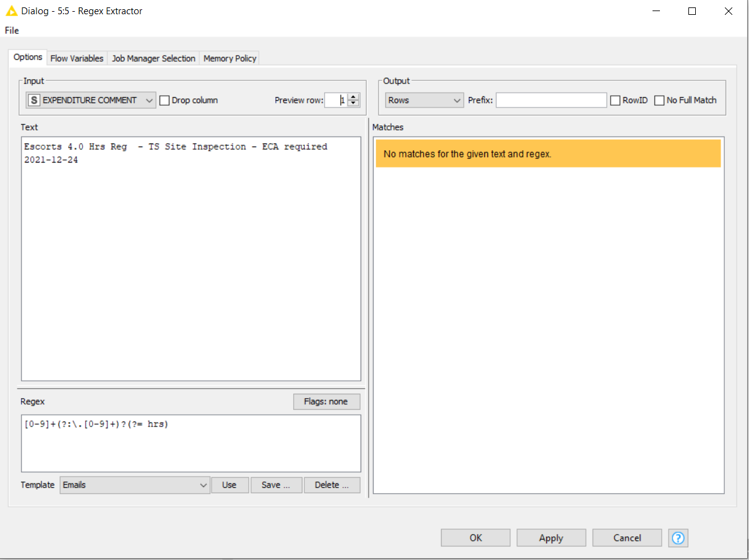The height and width of the screenshot is (560, 749).
Task: Open the Memory Policy tab
Action: coord(229,58)
